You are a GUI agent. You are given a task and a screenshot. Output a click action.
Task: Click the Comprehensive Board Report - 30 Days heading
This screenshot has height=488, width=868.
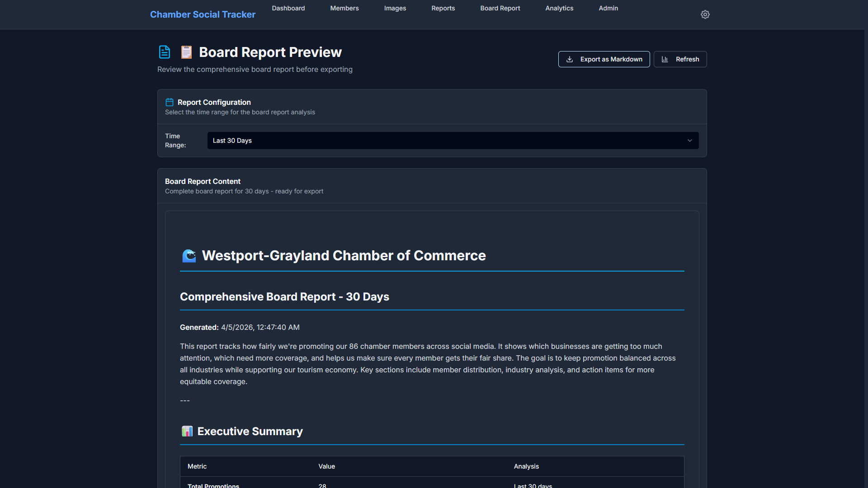pos(284,297)
